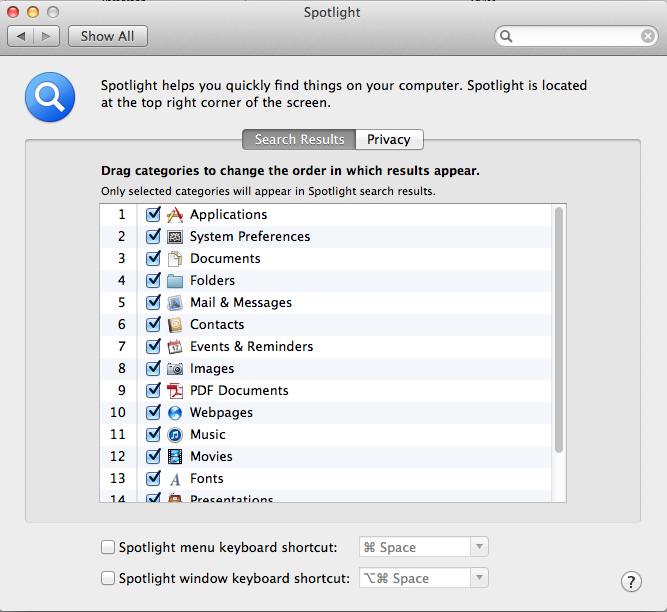This screenshot has width=667, height=612.
Task: Click the Documents category icon
Action: click(175, 259)
